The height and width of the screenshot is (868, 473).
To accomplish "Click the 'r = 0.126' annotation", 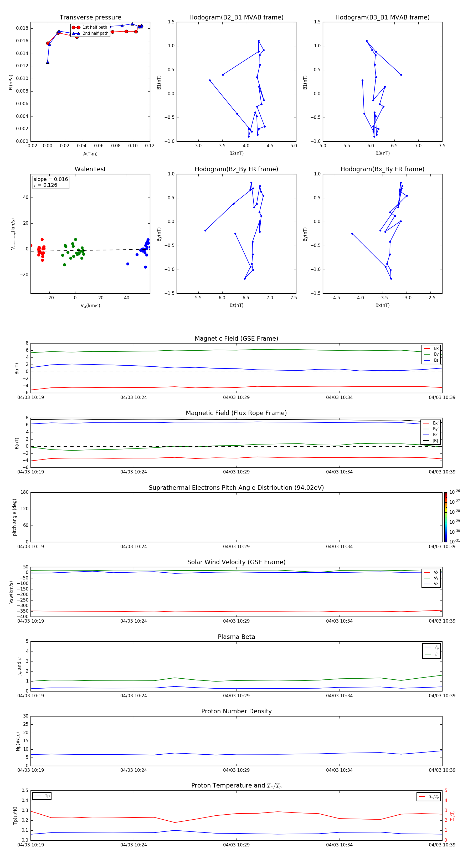I will click(x=45, y=185).
